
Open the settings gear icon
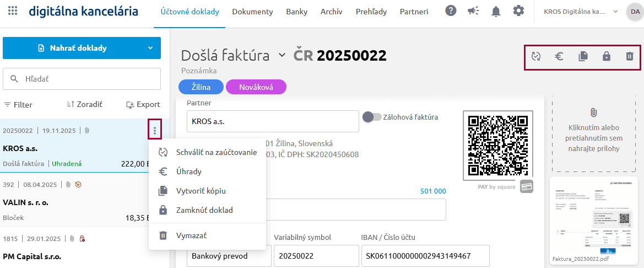(x=518, y=11)
